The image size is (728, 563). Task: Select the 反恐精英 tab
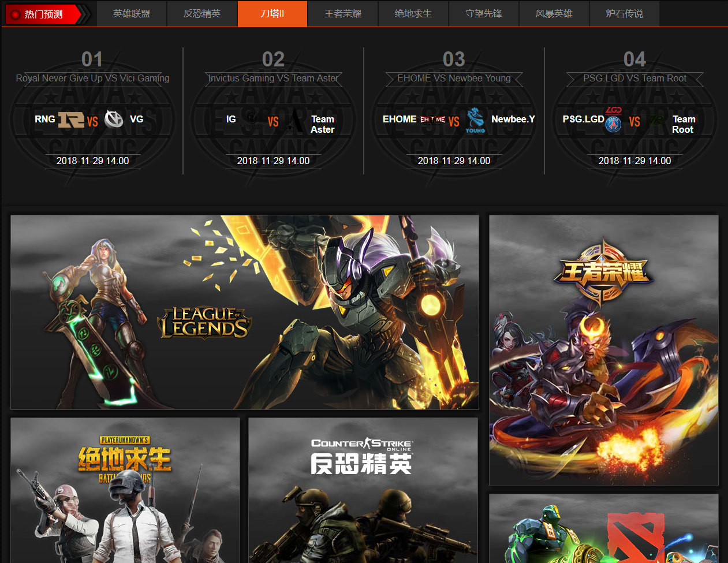202,14
